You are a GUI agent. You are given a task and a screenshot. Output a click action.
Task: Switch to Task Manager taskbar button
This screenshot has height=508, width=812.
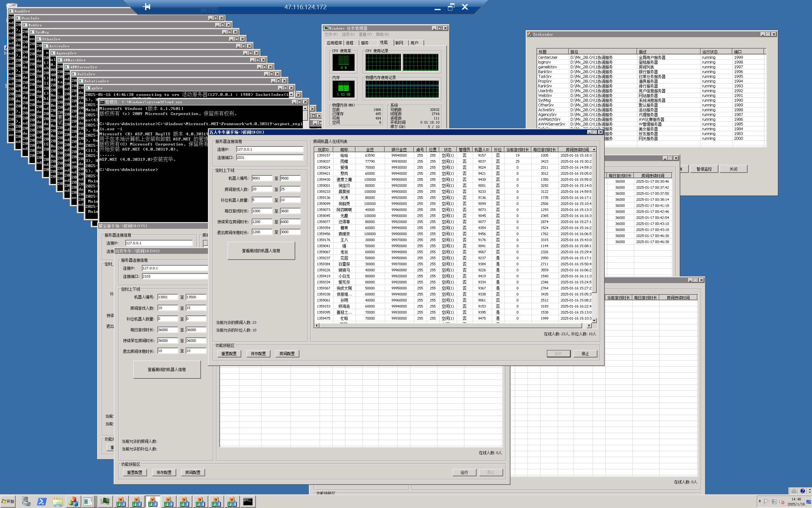(105, 502)
